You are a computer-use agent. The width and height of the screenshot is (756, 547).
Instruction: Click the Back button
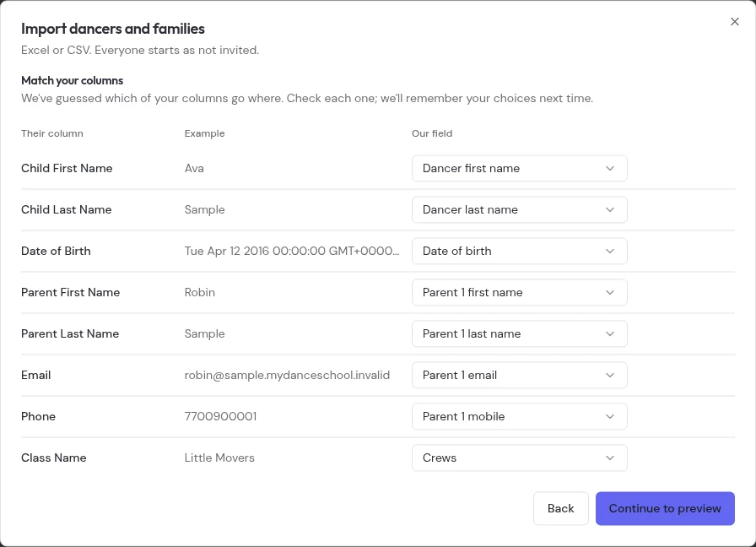point(561,508)
